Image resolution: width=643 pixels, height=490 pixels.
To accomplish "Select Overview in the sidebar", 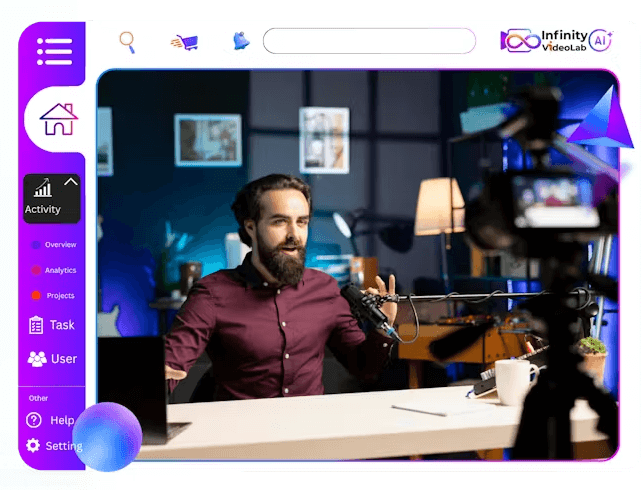I will click(x=60, y=245).
